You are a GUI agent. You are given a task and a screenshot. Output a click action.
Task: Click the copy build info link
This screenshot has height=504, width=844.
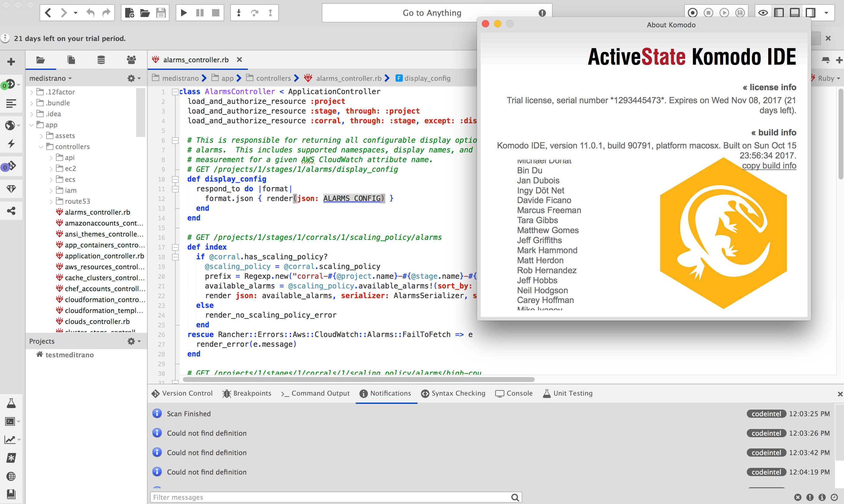769,166
